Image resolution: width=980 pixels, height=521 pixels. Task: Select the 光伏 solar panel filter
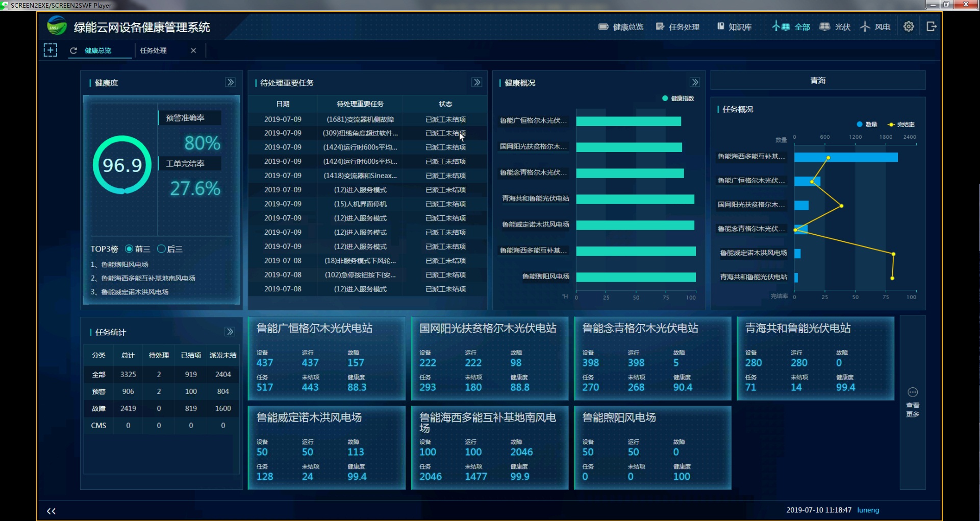pos(835,27)
